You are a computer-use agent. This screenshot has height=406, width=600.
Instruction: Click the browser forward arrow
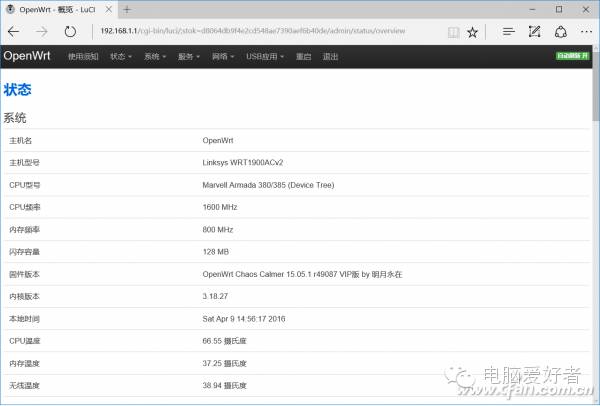click(x=42, y=32)
